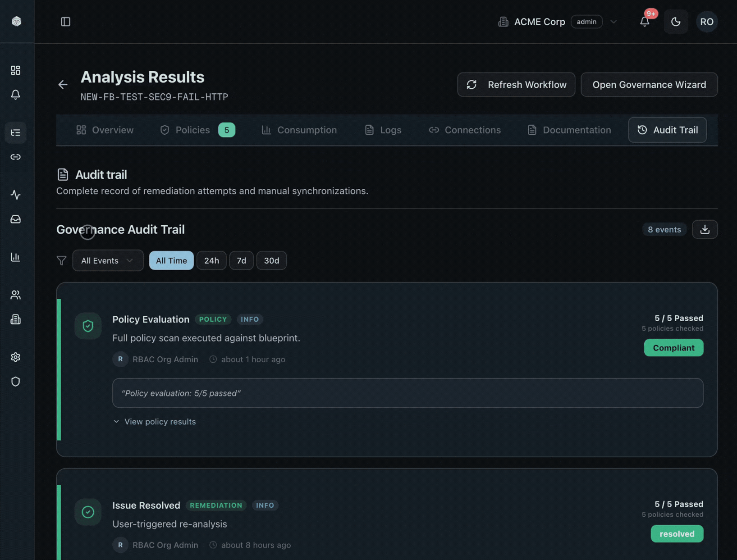Open the inbox icon in the sidebar
Screen dimensions: 737x560
click(x=15, y=219)
